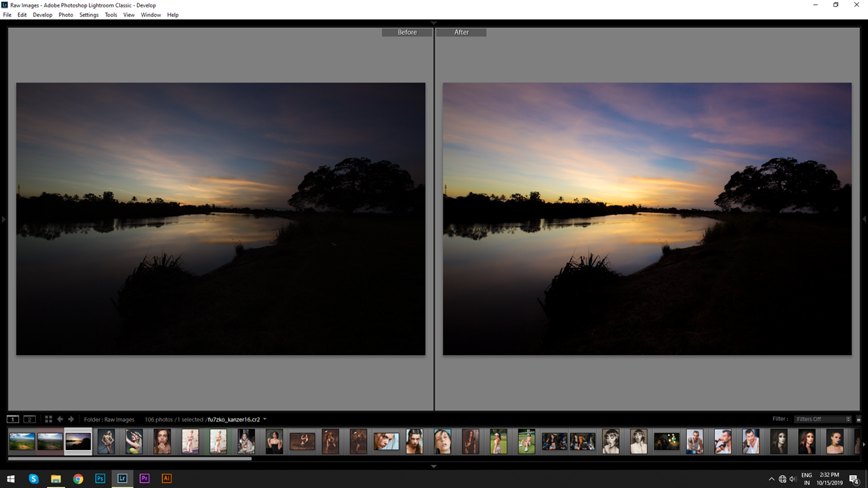Open network status tray icon
The image size is (868, 488).
pos(783,479)
